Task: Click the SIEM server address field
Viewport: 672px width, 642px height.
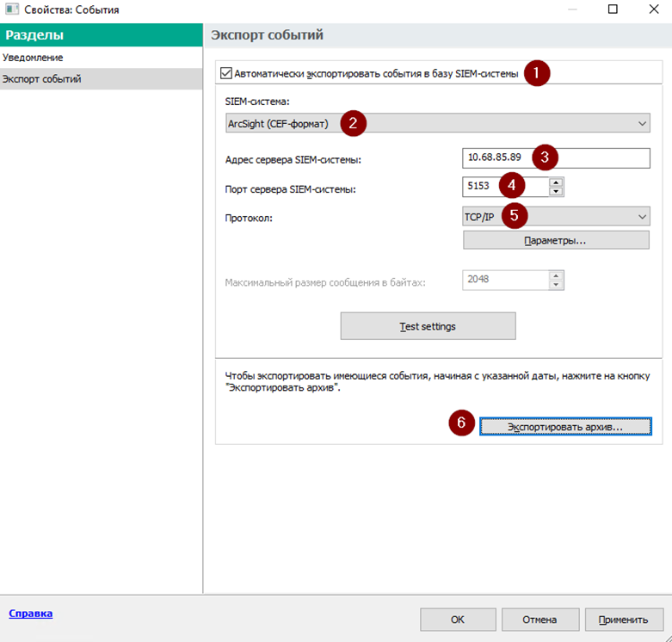Action: [556, 158]
